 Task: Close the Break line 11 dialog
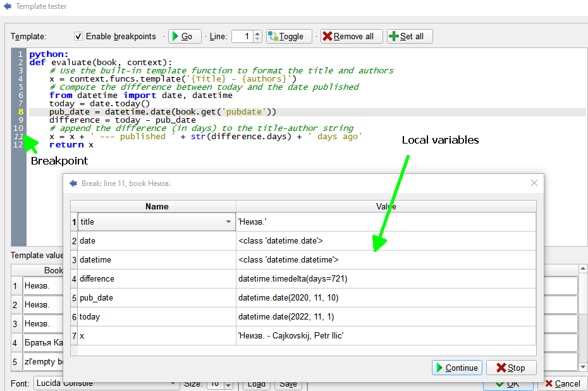point(534,183)
